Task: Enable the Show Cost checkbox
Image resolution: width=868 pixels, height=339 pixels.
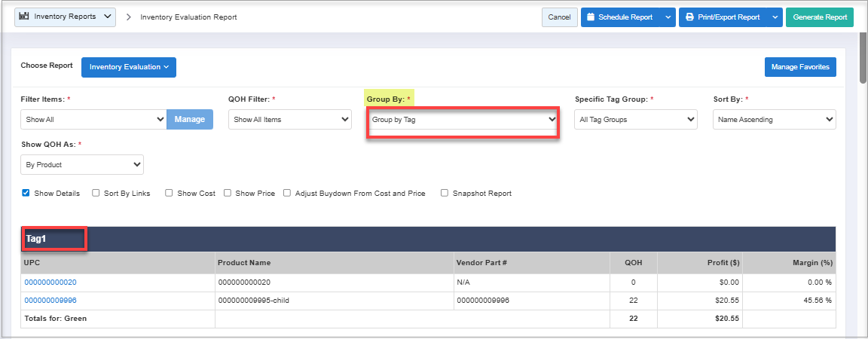Action: pyautogui.click(x=170, y=194)
